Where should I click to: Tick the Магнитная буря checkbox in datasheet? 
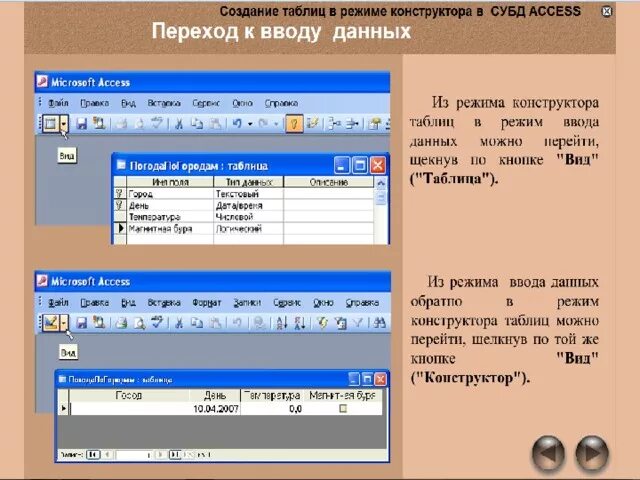tap(343, 408)
